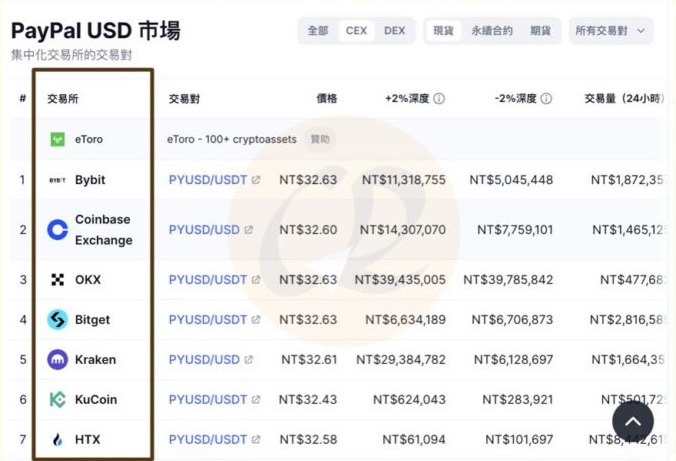676x461 pixels.
Task: Click the info icon next to +2%深度
Action: pos(439,99)
